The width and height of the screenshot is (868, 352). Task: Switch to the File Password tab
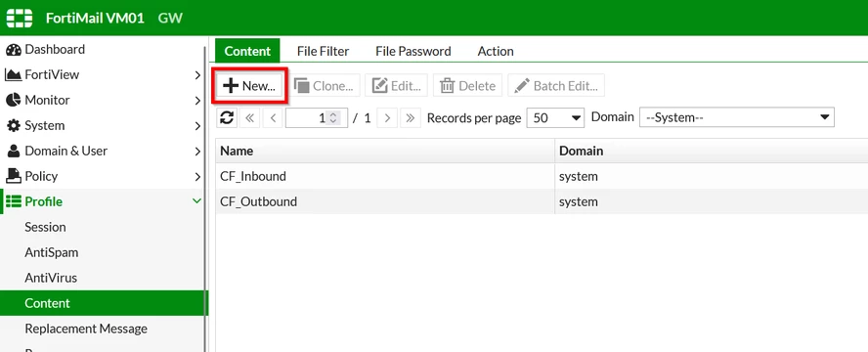[x=412, y=51]
